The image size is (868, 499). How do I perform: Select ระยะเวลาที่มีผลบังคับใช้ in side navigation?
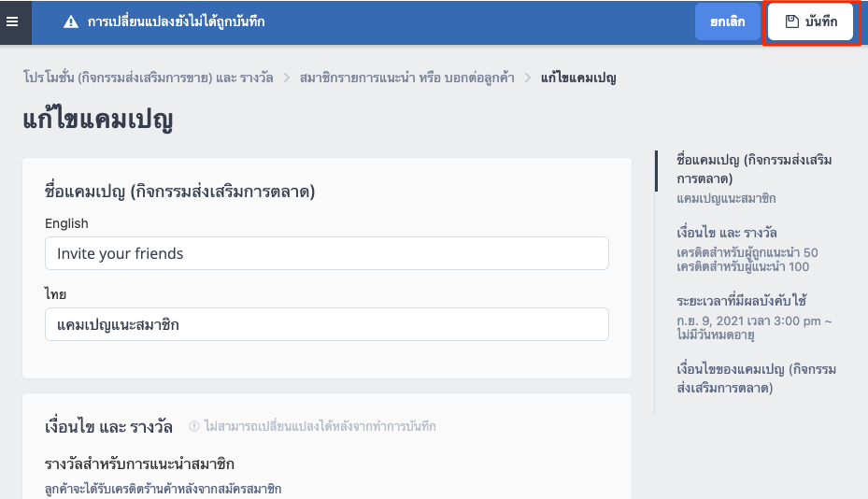coord(741,301)
